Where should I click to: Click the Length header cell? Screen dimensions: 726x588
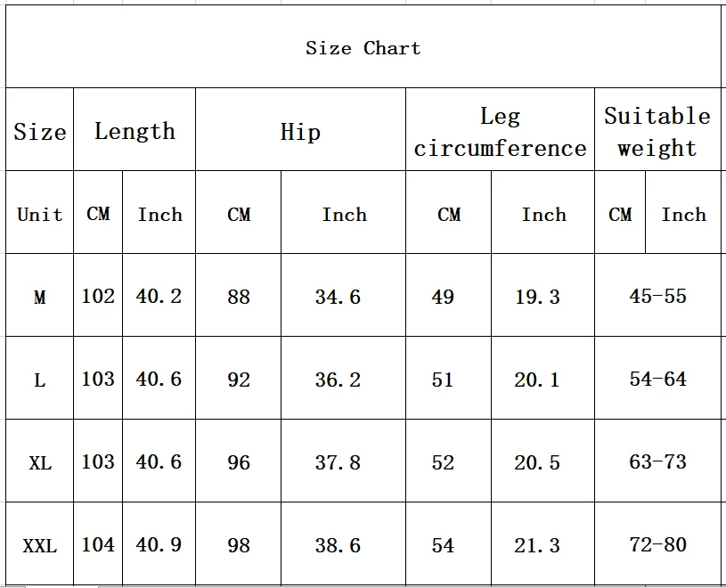pos(135,129)
